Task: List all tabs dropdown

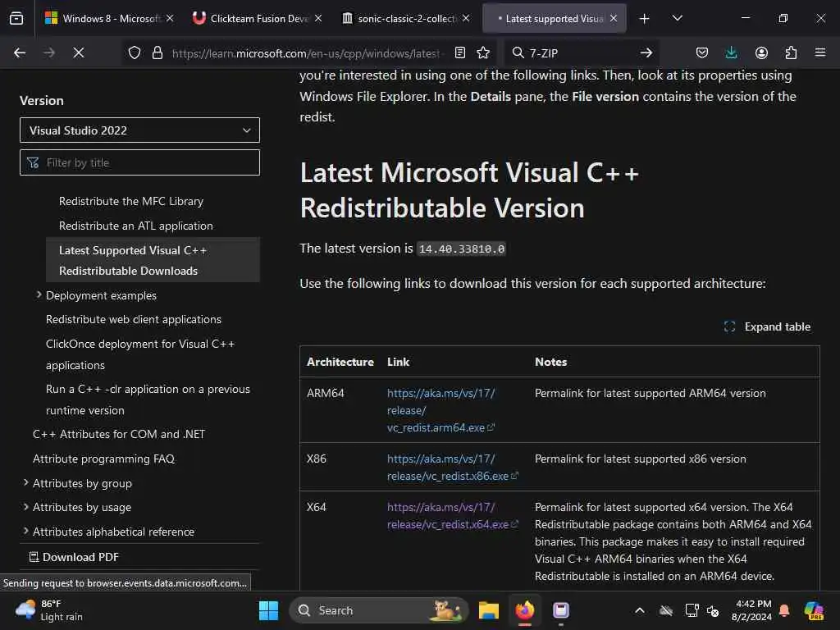Action: [677, 18]
